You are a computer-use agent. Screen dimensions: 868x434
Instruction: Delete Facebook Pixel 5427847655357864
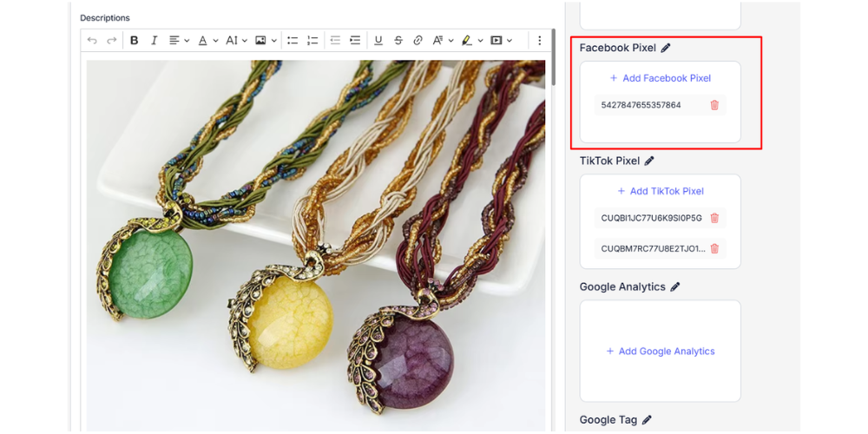tap(714, 105)
